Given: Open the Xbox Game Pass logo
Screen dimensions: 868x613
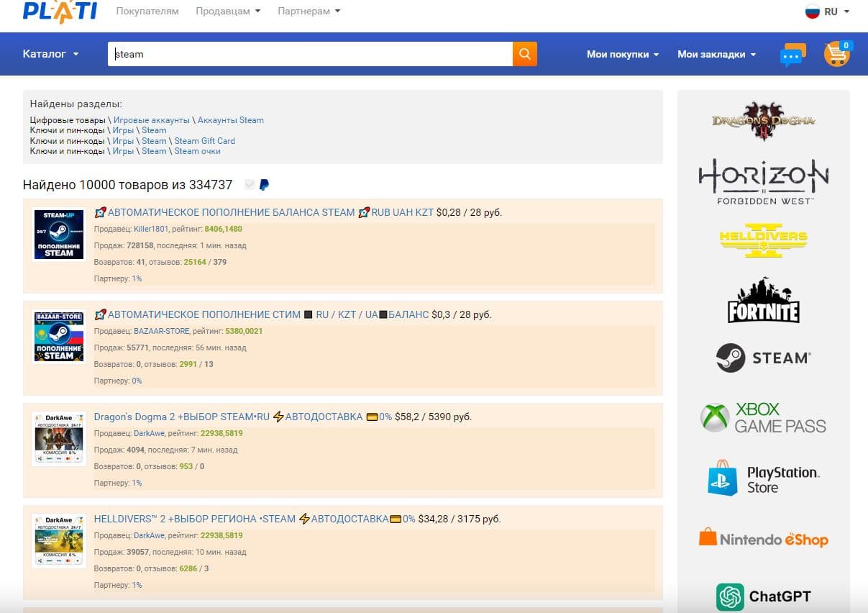Looking at the screenshot, I should [x=764, y=417].
